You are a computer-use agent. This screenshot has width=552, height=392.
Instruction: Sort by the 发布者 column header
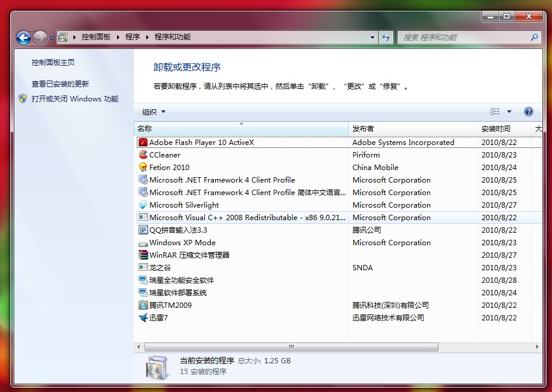pyautogui.click(x=413, y=129)
